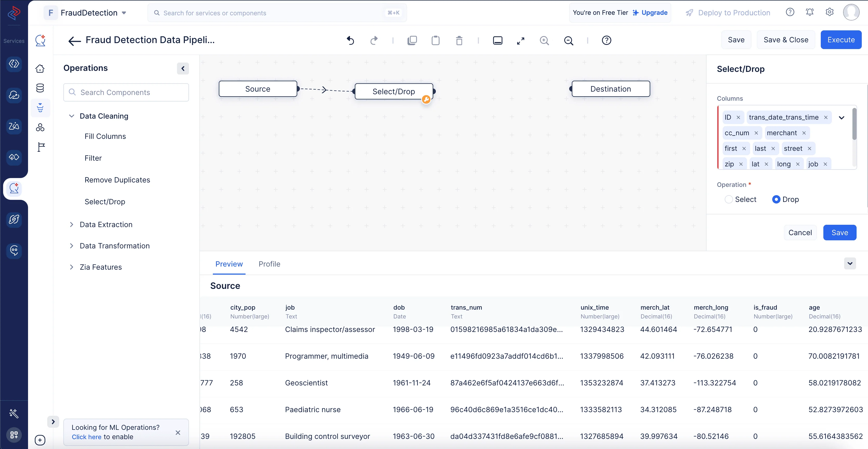Collapse the preview panel chevron

tap(850, 263)
